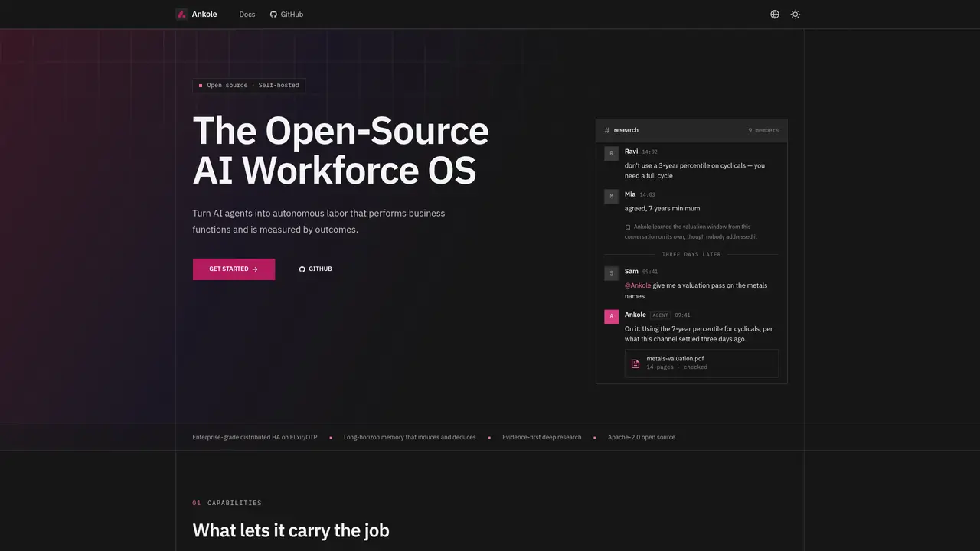This screenshot has width=980, height=551.
Task: Click the Open source · Self-hosted badge
Action: click(249, 85)
